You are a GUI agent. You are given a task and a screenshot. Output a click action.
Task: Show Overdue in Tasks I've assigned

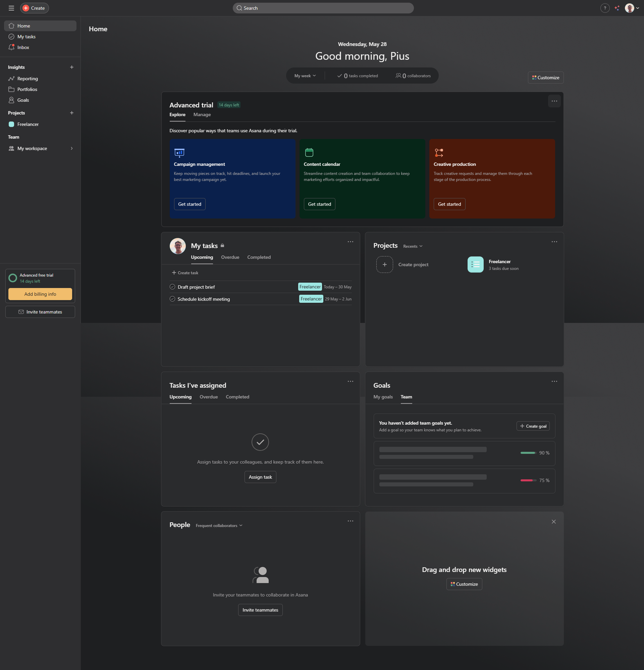click(x=208, y=396)
